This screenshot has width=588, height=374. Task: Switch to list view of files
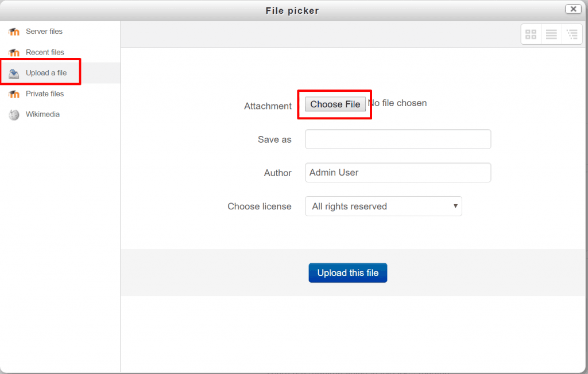pos(551,34)
